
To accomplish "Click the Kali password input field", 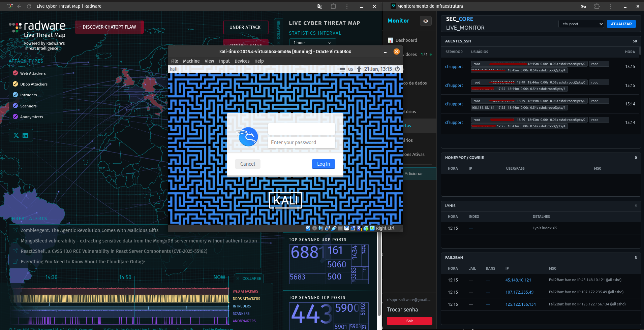I will coord(301,142).
